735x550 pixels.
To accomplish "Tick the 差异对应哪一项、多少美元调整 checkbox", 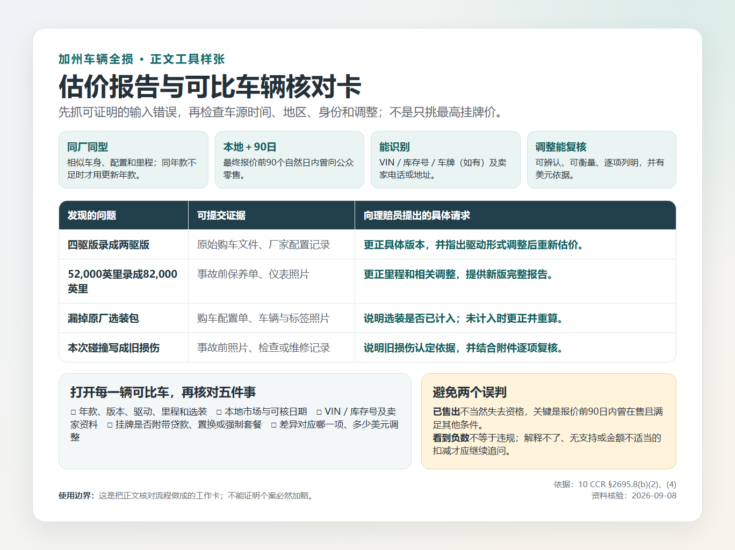I will tap(274, 425).
